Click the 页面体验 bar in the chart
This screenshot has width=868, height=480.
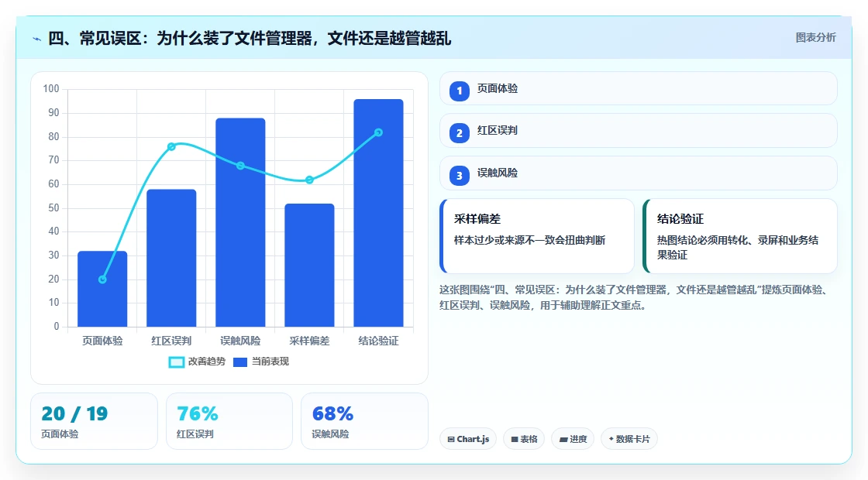point(102,289)
